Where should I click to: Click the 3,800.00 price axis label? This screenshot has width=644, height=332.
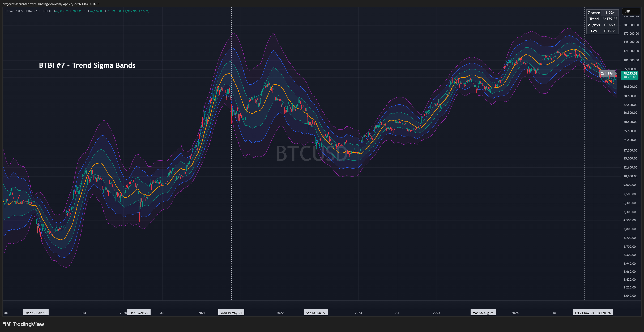click(629, 229)
